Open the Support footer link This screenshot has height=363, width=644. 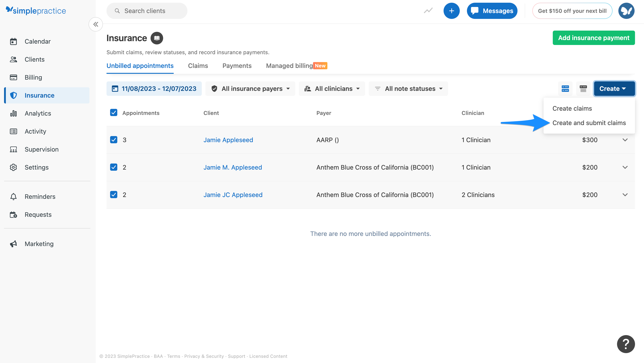coord(236,356)
